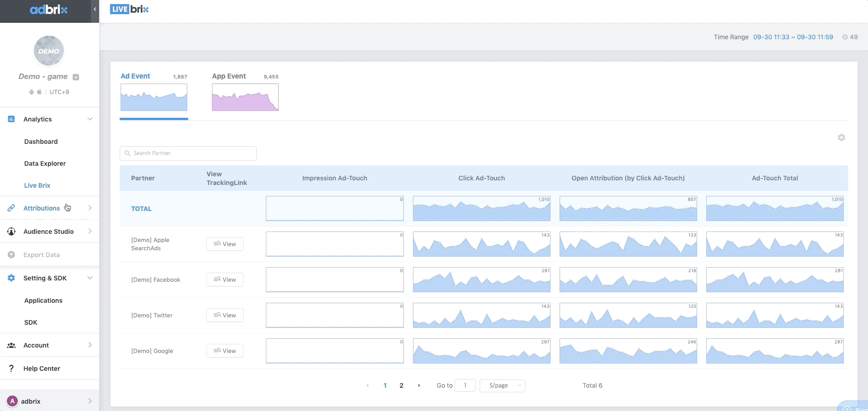Image resolution: width=868 pixels, height=411 pixels.
Task: Click the adbrix user avatar
Action: [x=12, y=401]
